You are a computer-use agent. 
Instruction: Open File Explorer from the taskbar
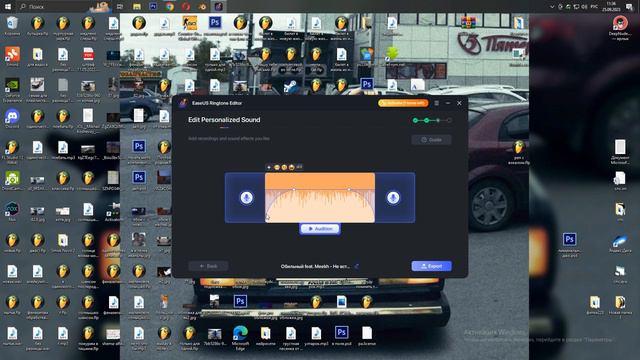137,6
